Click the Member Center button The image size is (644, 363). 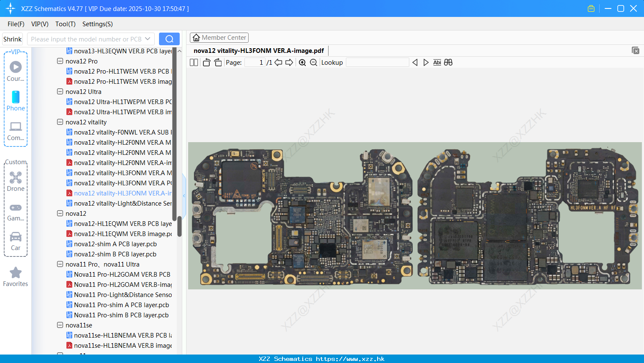pos(219,38)
